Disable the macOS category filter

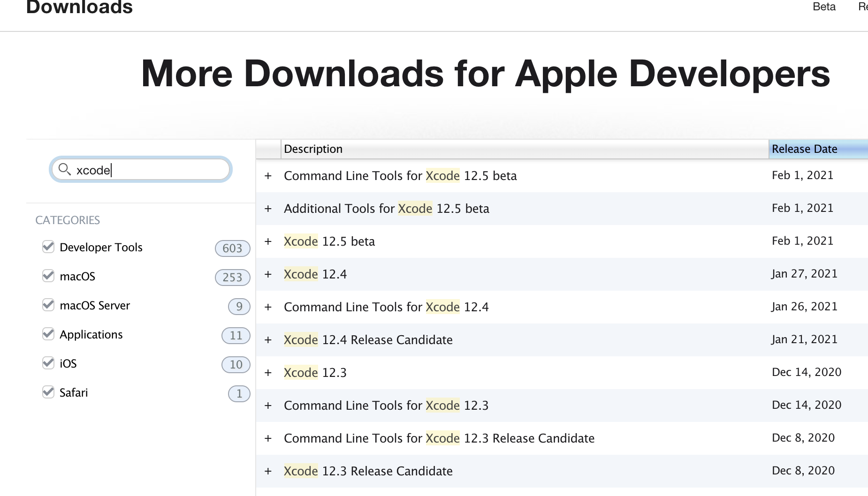click(x=48, y=276)
